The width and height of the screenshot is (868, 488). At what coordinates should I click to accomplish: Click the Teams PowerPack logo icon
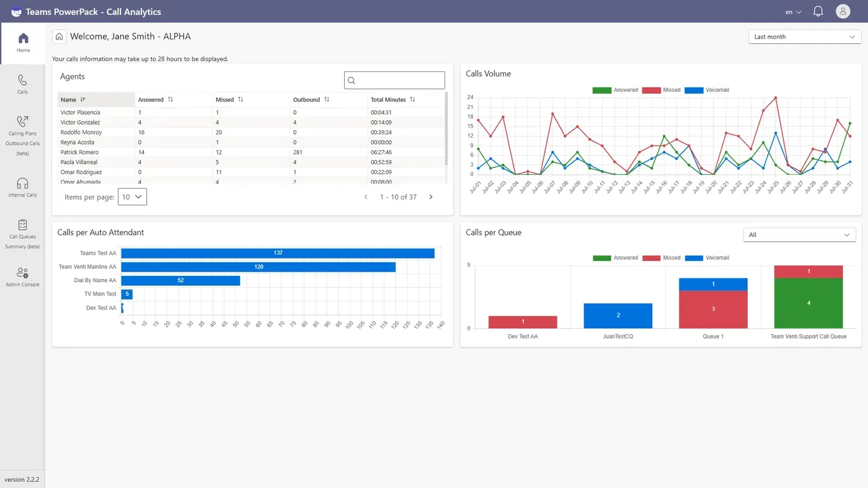16,12
